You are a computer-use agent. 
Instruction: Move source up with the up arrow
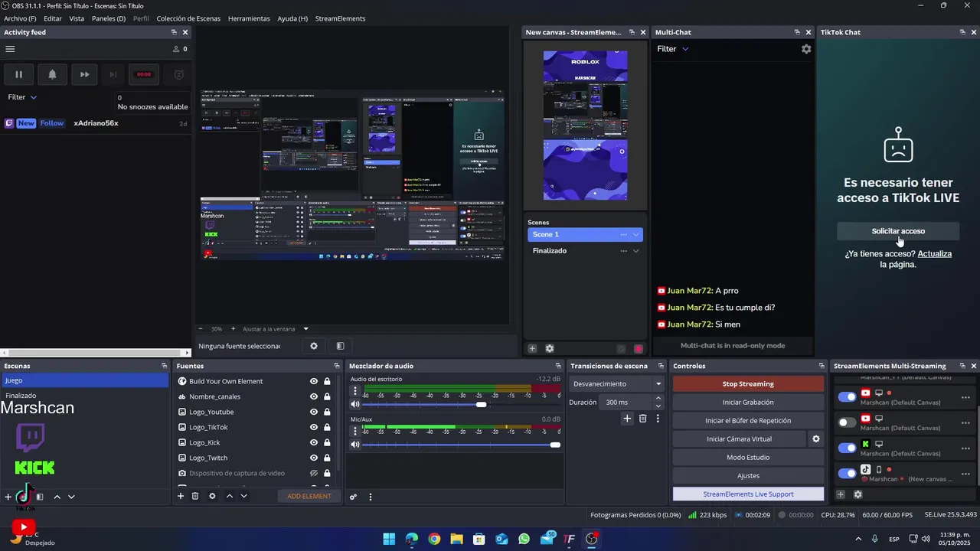pos(229,496)
